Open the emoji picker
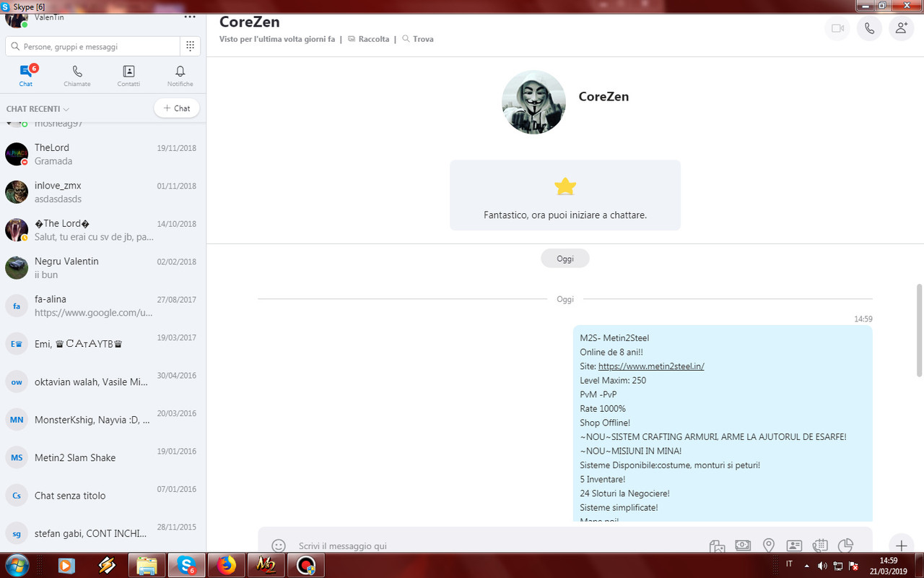The height and width of the screenshot is (578, 924). tap(279, 546)
